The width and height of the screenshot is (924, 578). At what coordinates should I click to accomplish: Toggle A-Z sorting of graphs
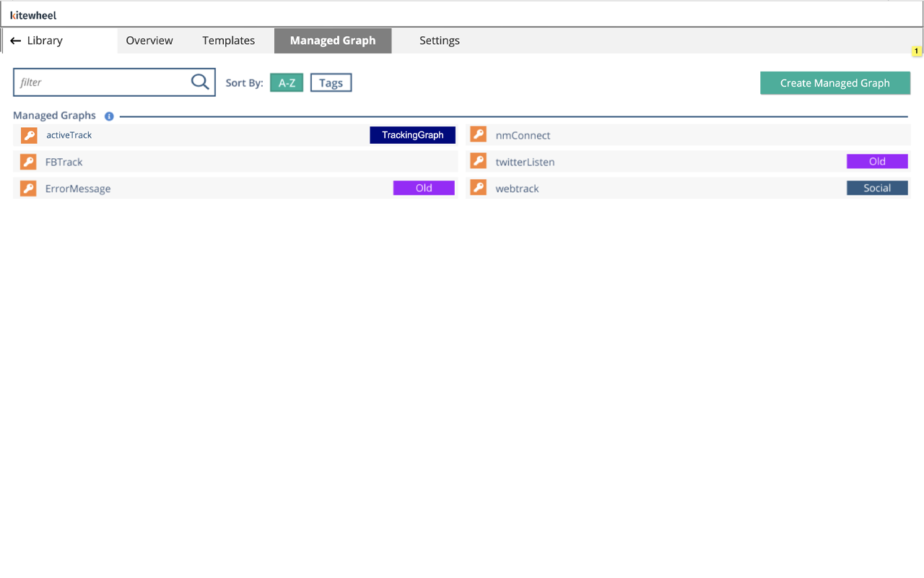(x=286, y=82)
